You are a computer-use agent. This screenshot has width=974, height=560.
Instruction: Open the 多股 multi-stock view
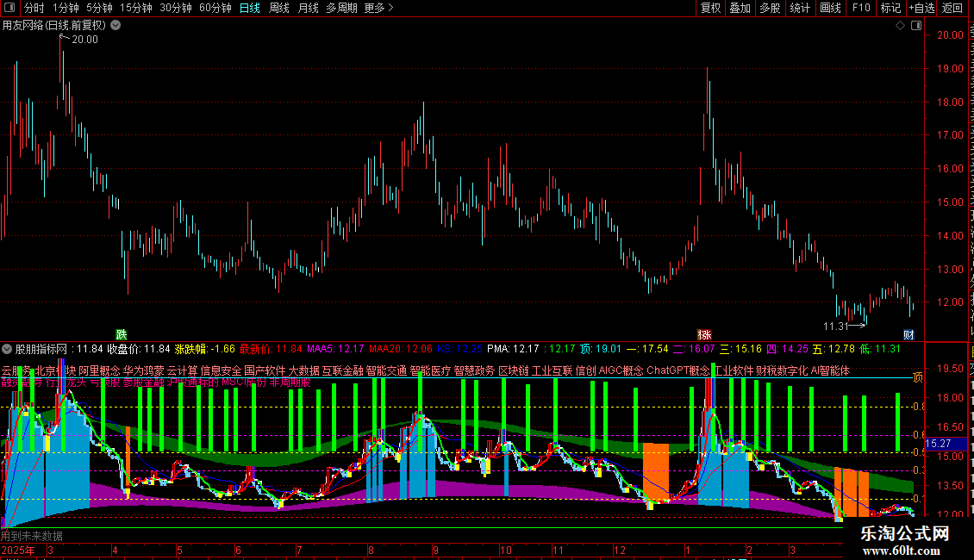pos(770,8)
